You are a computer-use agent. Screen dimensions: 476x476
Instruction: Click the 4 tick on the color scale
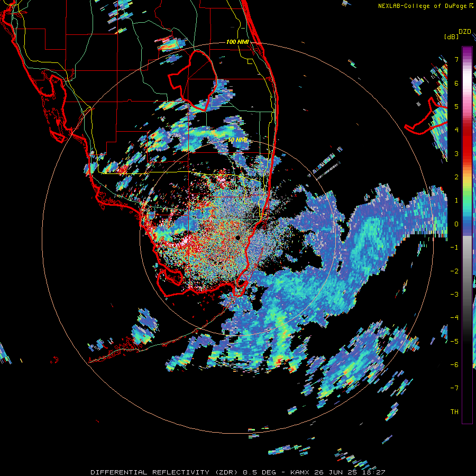tap(456, 130)
